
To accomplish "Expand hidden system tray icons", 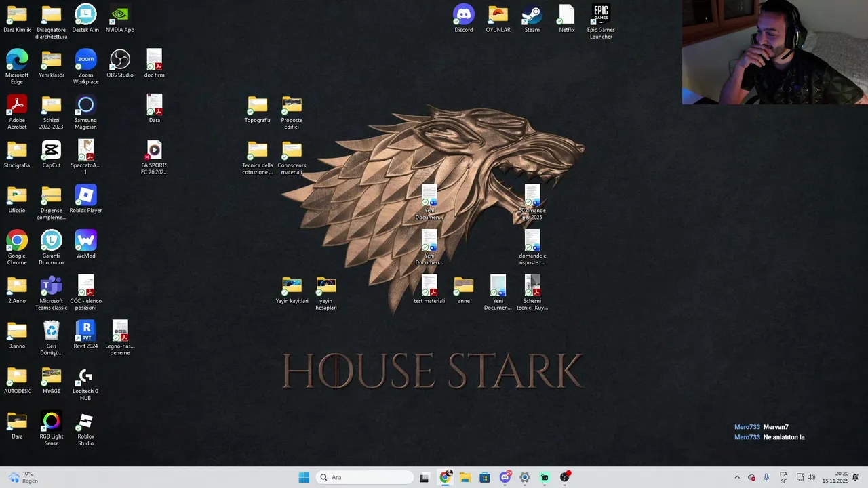I will [x=737, y=477].
